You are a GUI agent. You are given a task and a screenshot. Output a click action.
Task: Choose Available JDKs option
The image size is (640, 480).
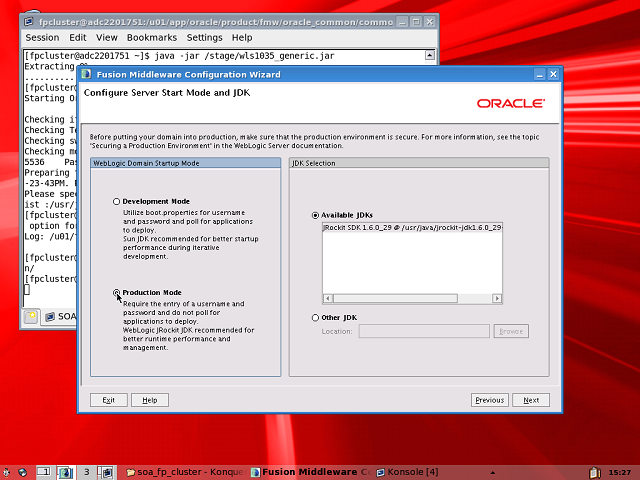coord(315,215)
